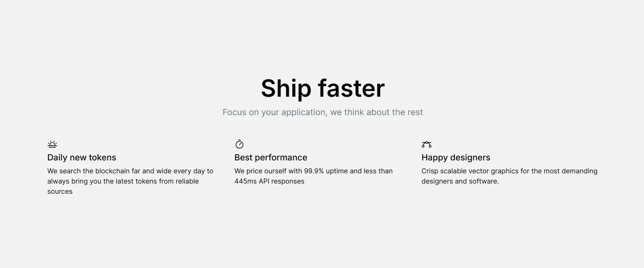Click the stopwatch icon above Best performance

point(240,144)
